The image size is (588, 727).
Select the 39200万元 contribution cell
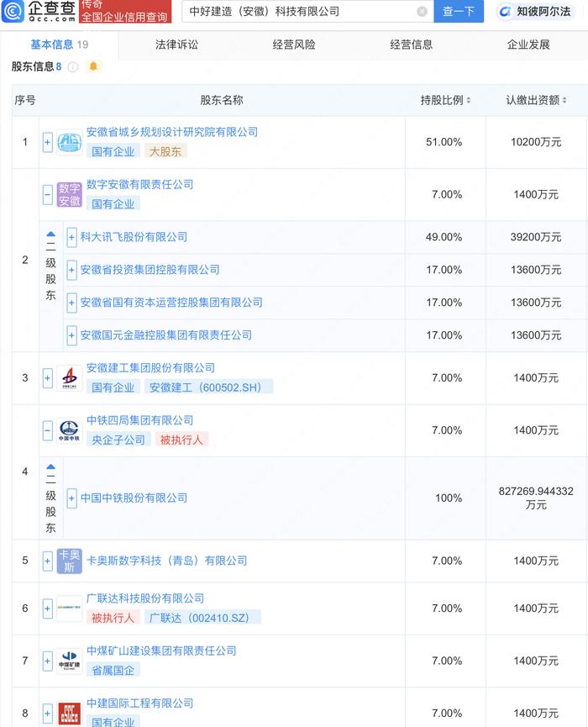(x=536, y=237)
